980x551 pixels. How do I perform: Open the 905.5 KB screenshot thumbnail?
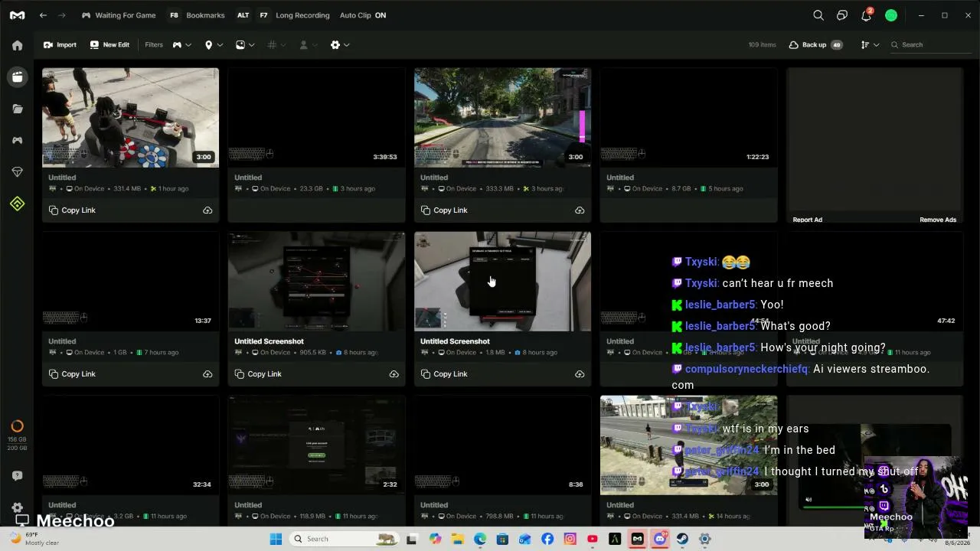(x=316, y=282)
